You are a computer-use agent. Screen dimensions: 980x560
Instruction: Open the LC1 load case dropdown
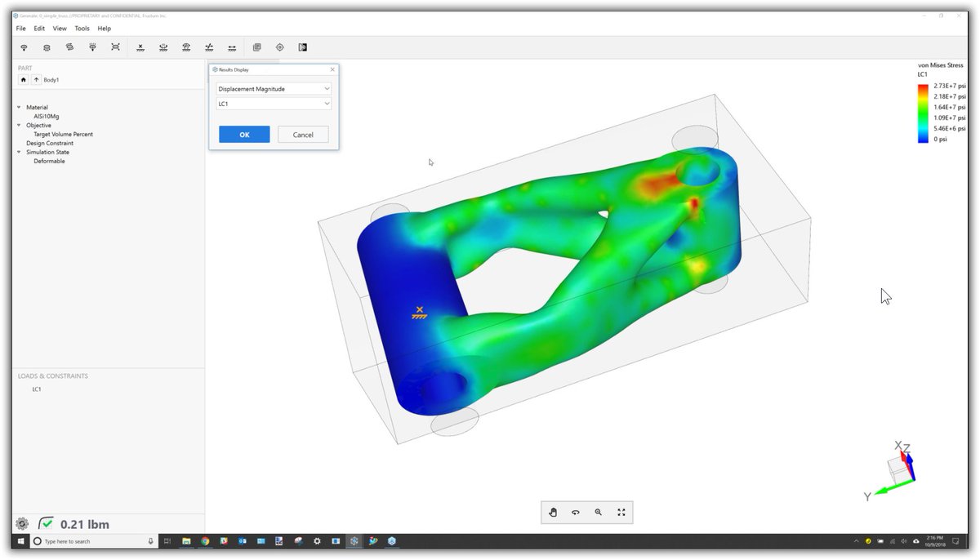pos(273,104)
